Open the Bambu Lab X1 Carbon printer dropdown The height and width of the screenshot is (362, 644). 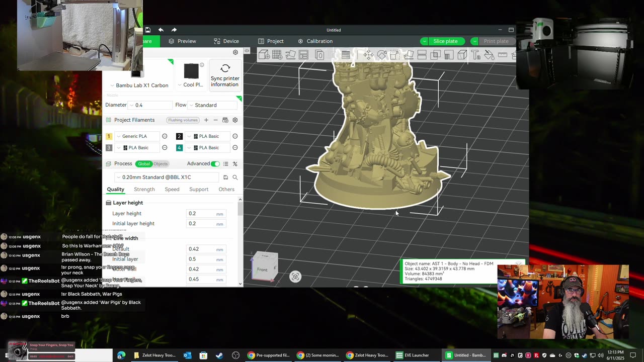pos(139,85)
